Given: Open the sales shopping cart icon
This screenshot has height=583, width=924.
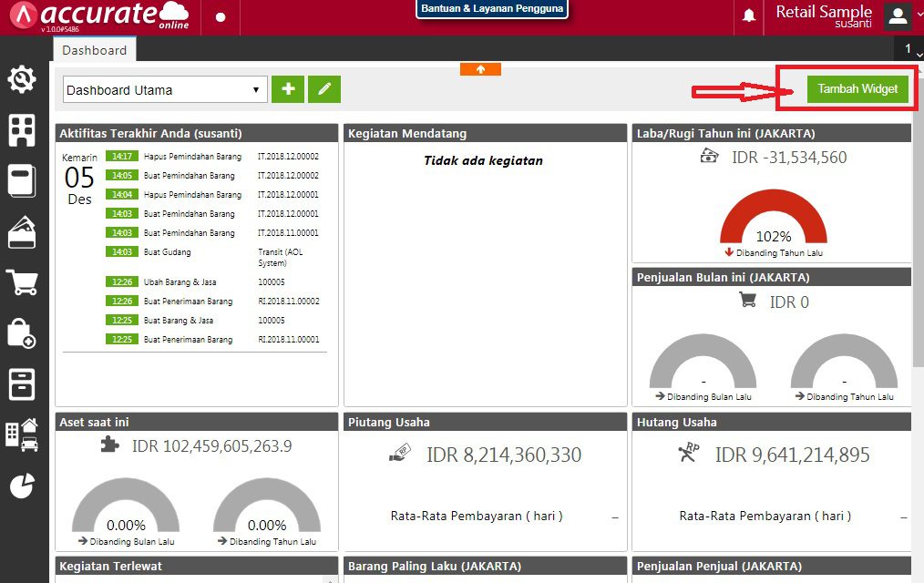Looking at the screenshot, I should (x=21, y=283).
